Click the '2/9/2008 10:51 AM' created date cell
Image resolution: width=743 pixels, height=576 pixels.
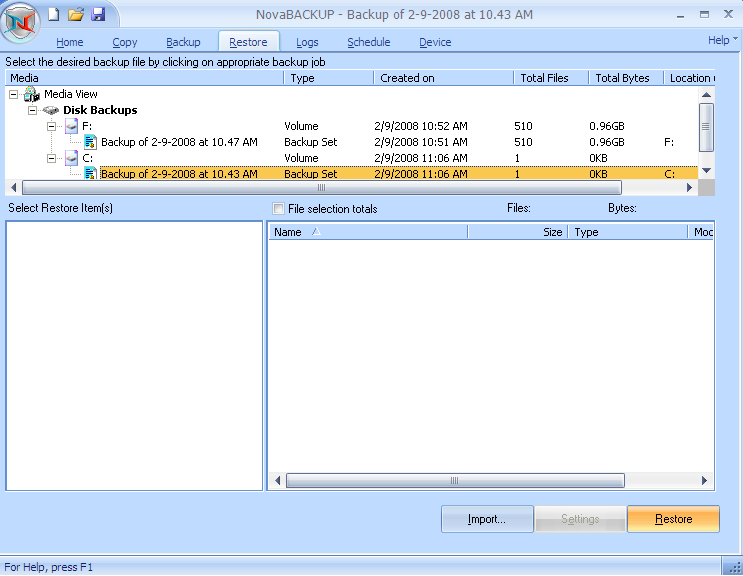point(421,142)
